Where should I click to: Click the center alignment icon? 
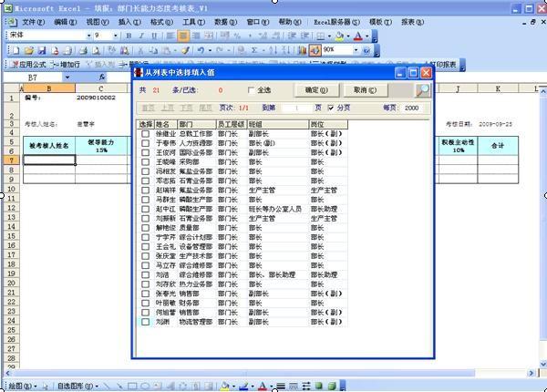(x=183, y=36)
